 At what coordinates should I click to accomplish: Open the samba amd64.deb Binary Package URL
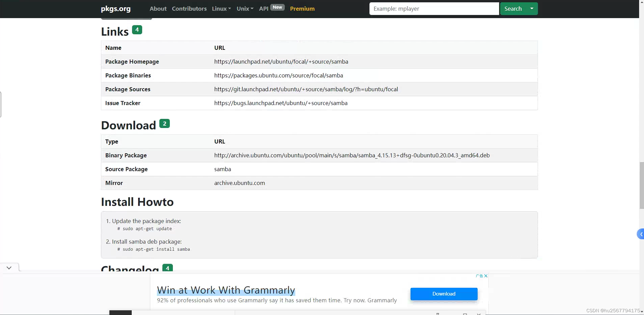352,155
